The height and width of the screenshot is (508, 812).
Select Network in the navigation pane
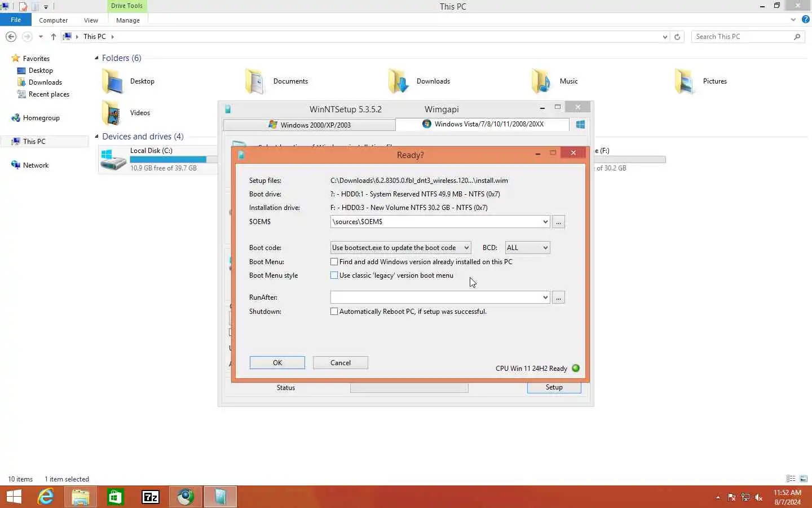[36, 165]
